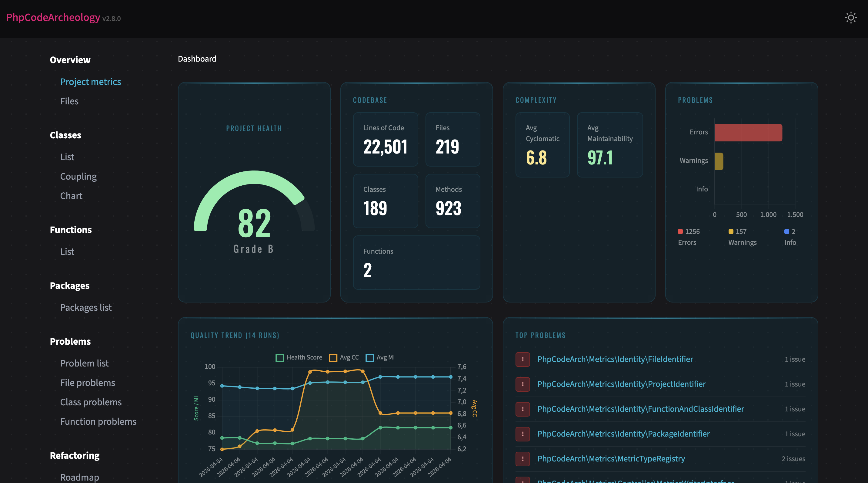Click the alert icon next to ProjectIdentifier
The image size is (868, 483).
522,384
